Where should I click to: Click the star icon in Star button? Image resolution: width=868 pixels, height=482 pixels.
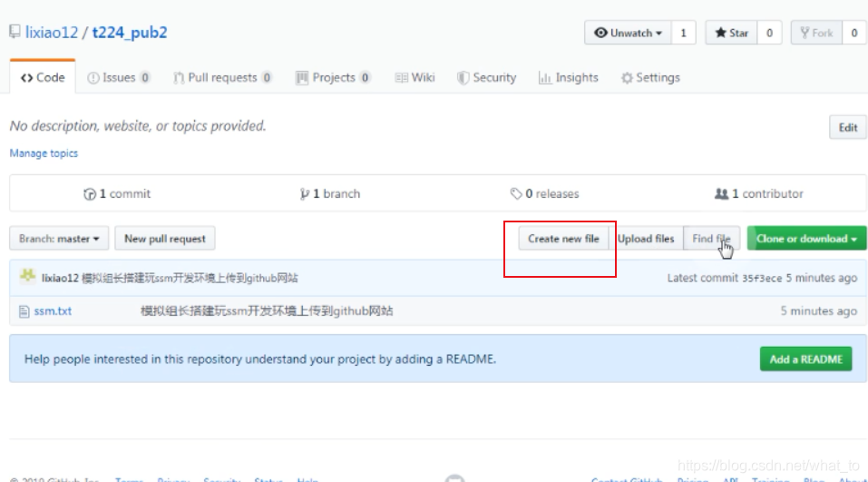pos(721,33)
